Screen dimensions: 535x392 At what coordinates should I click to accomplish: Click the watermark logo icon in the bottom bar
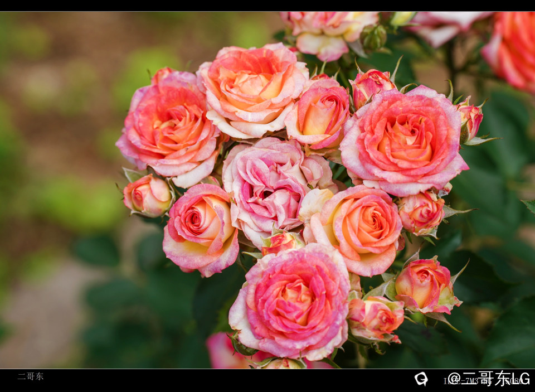(421, 379)
